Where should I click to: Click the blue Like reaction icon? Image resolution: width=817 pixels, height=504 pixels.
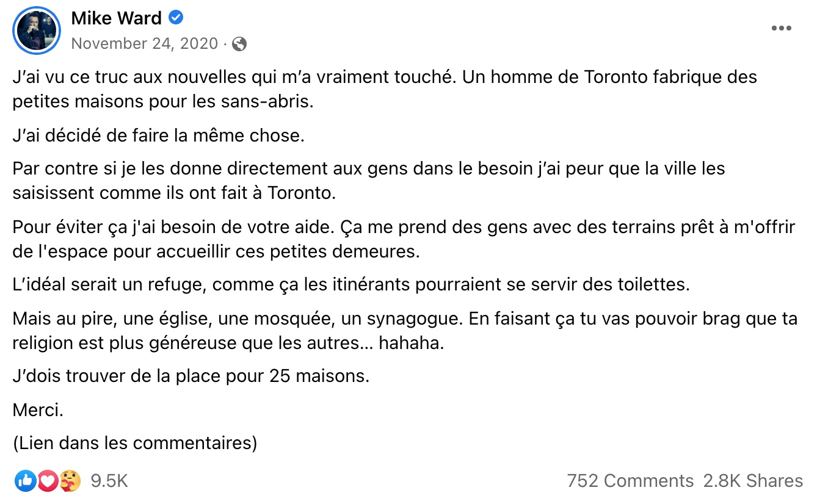coord(26,481)
